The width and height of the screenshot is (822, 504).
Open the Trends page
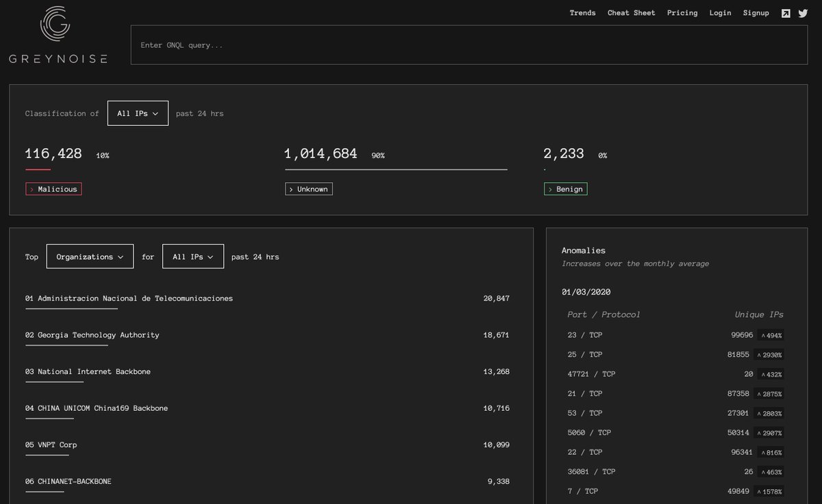pyautogui.click(x=582, y=13)
